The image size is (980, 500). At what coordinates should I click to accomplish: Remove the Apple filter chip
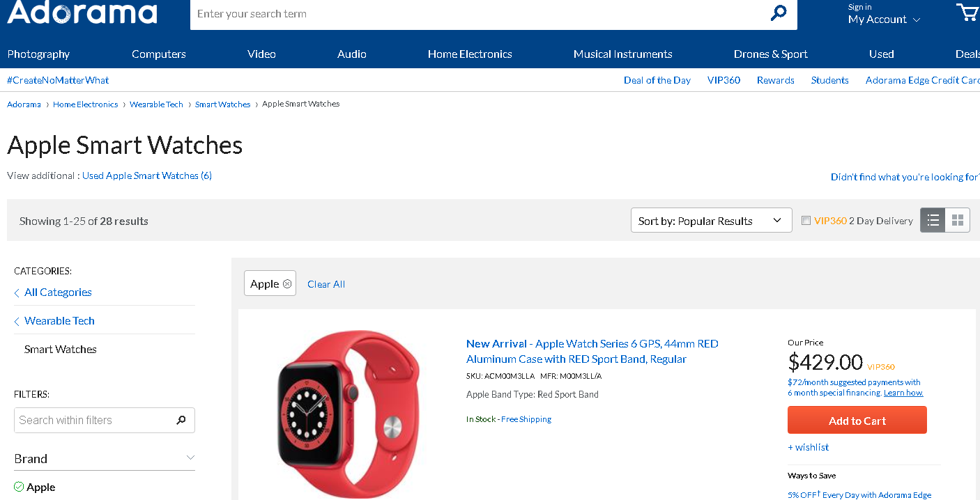[x=286, y=284]
